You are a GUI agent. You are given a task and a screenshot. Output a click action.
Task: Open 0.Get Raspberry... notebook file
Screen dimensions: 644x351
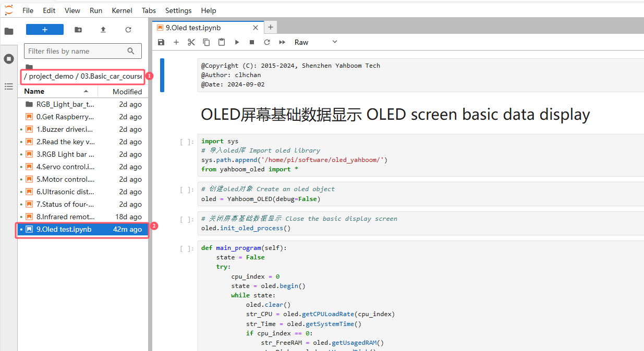(x=83, y=117)
